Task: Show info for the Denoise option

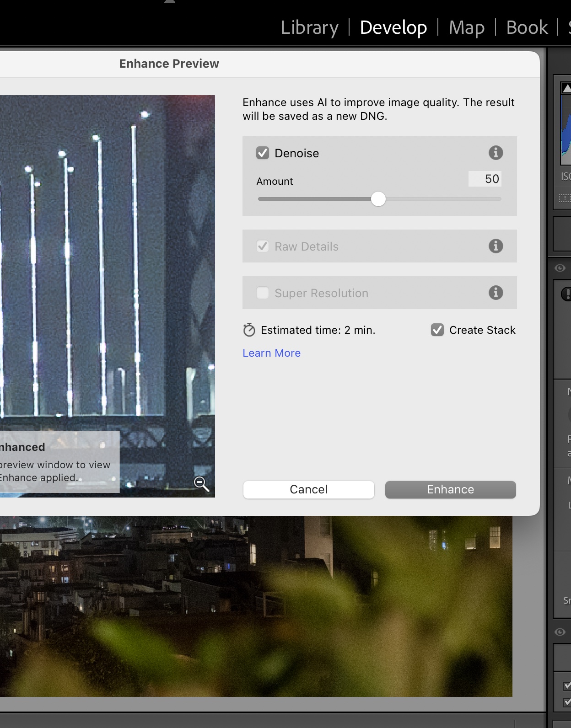Action: tap(496, 153)
